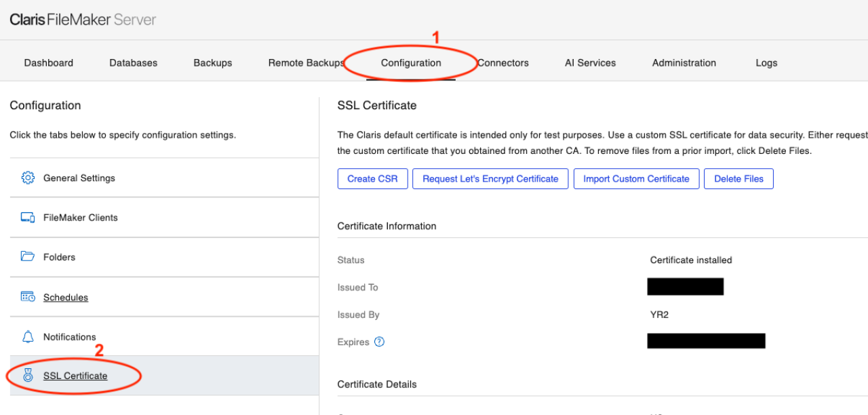Click the Import Custom Certificate button
This screenshot has width=868, height=415.
[x=636, y=179]
